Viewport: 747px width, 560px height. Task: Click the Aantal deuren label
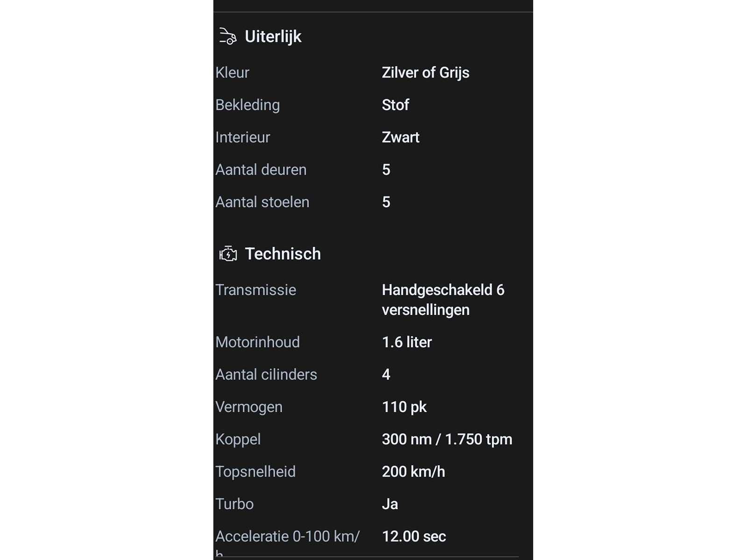click(x=261, y=170)
